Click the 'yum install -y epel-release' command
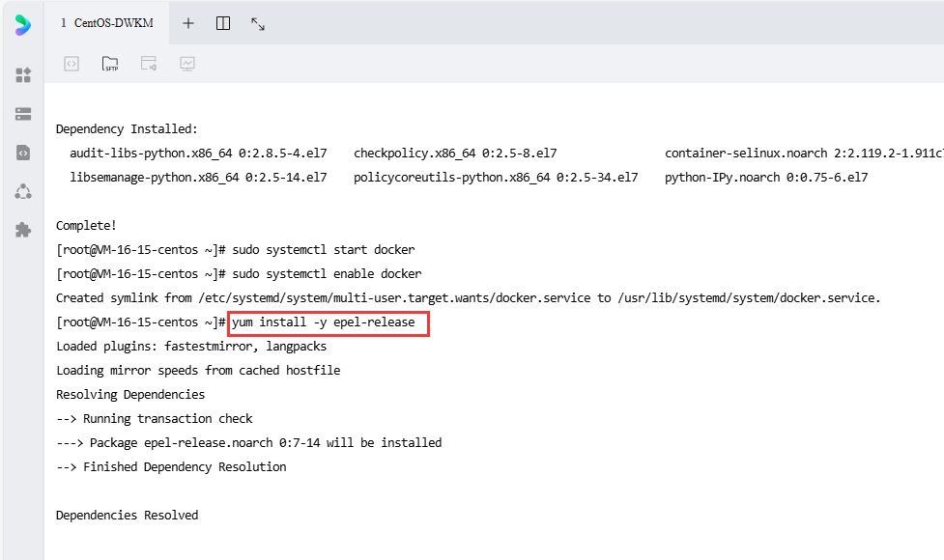This screenshot has height=560, width=944. click(324, 322)
